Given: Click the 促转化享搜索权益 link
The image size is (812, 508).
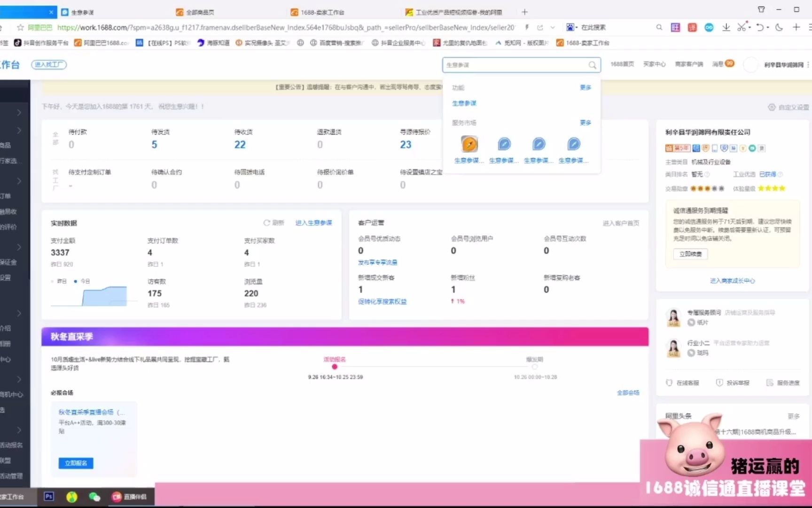Looking at the screenshot, I should point(383,302).
